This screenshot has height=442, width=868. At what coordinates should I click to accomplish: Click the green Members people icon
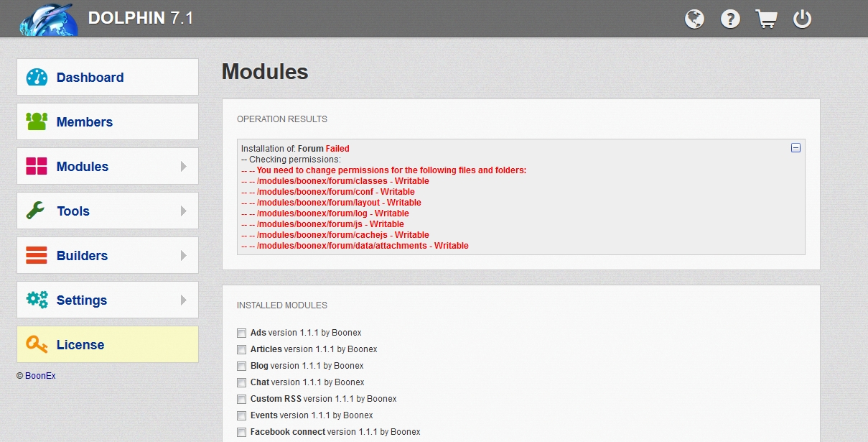(37, 121)
